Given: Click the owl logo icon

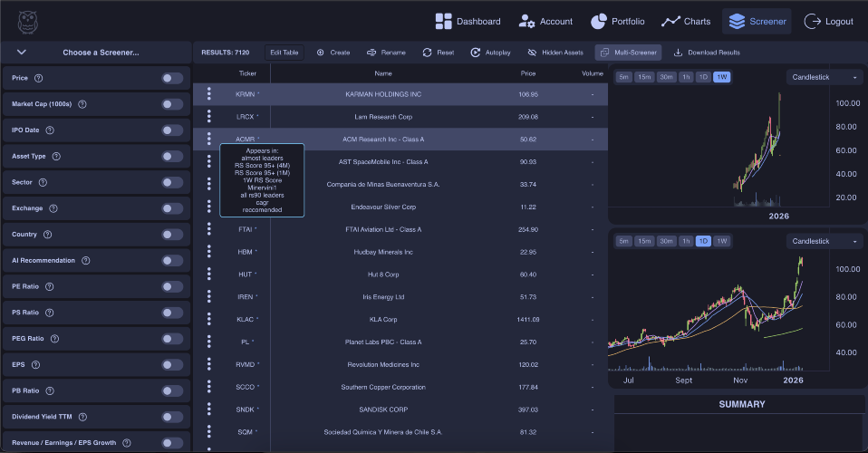Looking at the screenshot, I should pos(29,21).
